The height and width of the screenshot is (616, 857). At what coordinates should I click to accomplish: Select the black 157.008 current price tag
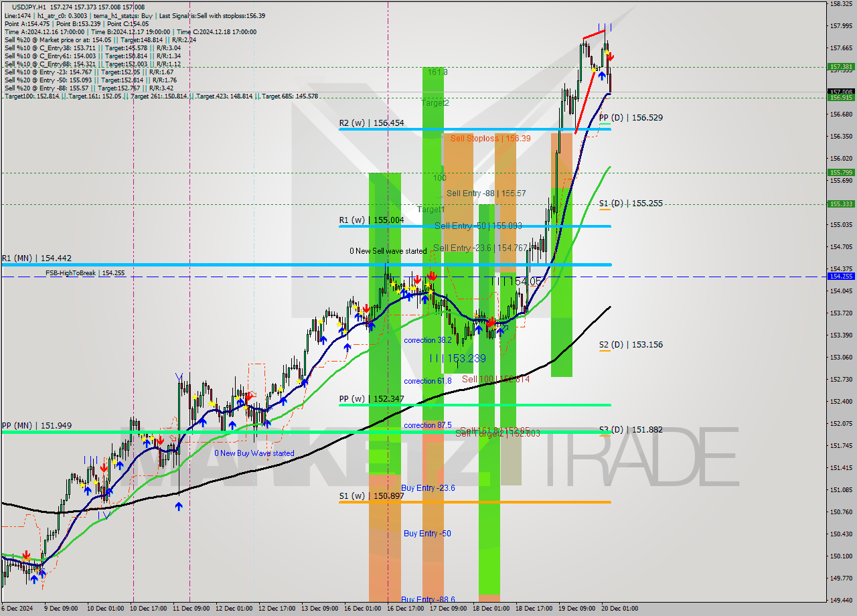point(841,92)
